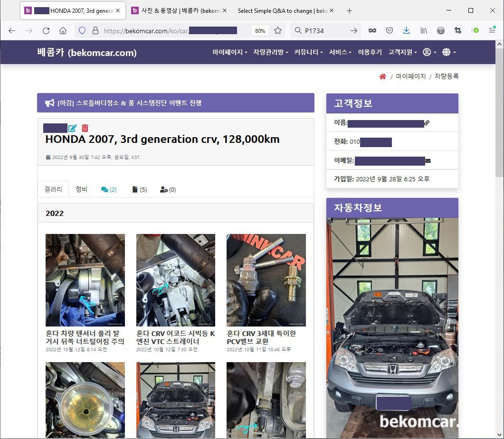Viewport: 504px width, 439px height.
Task: Expand the 서비스 dropdown menu
Action: coord(340,52)
